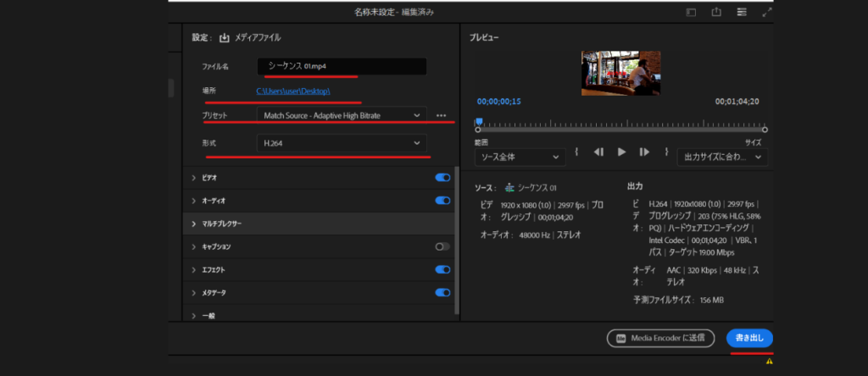Viewport: 868px width, 376px height.
Task: Step back one frame in preview
Action: pos(598,152)
